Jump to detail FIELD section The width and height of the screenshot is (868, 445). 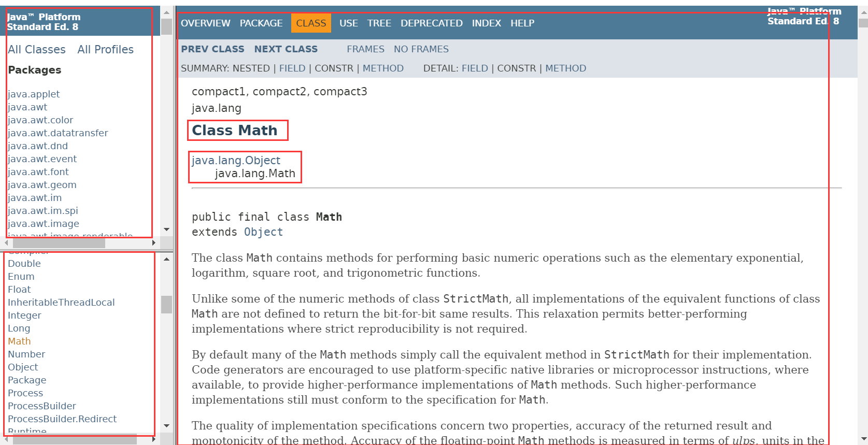tap(475, 68)
